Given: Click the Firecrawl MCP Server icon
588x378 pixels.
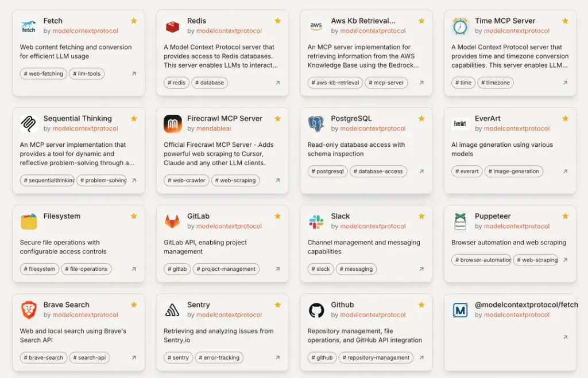Looking at the screenshot, I should pyautogui.click(x=172, y=124).
